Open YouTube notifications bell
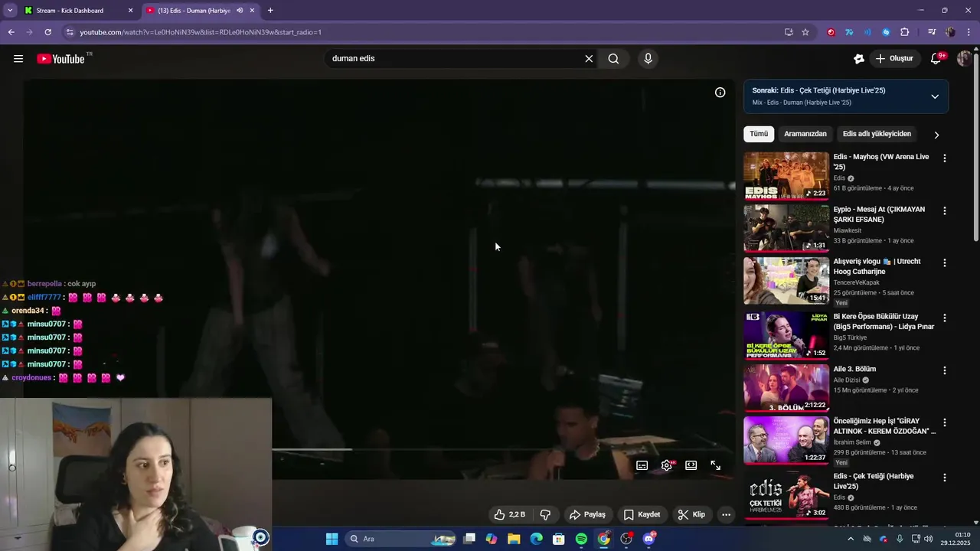This screenshot has width=980, height=551. (x=936, y=59)
